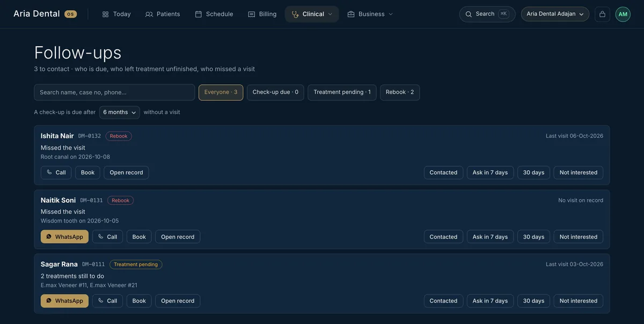Expand the Business menu
The width and height of the screenshot is (644, 324).
[370, 14]
